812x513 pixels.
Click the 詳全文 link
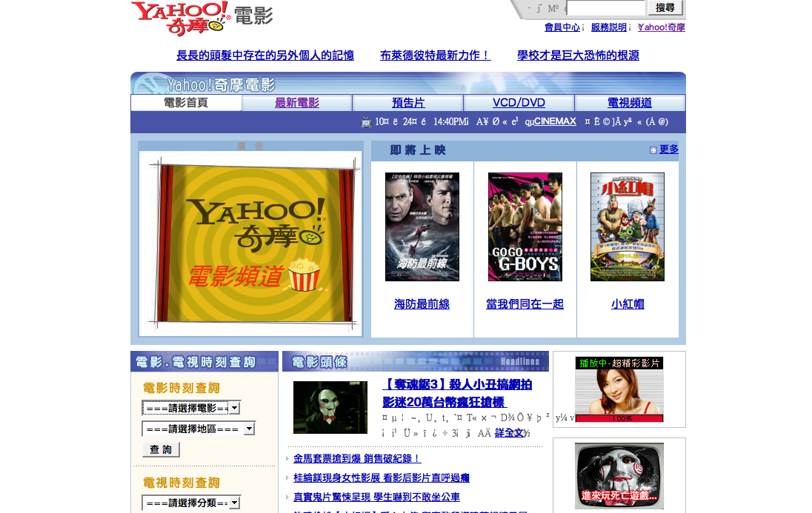pos(510,433)
